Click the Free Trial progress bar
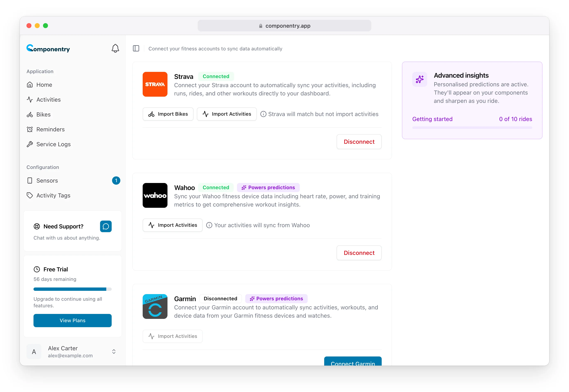This screenshot has width=569, height=392. tap(73, 289)
